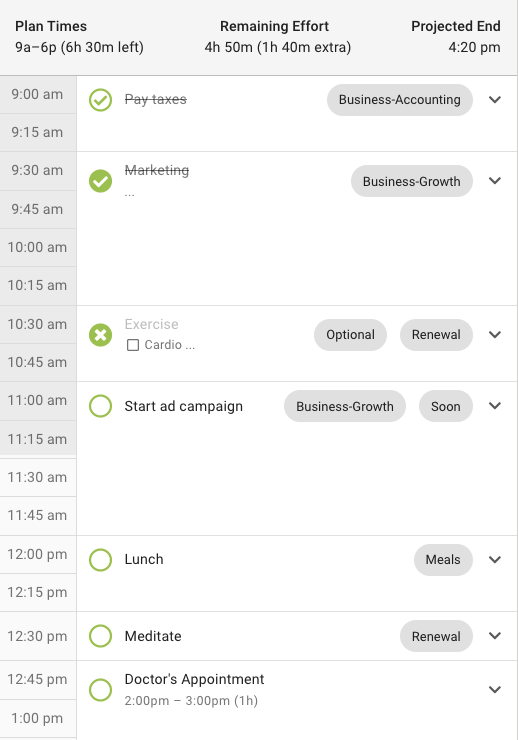
Task: Expand Marketing task details chevron
Action: tap(495, 181)
